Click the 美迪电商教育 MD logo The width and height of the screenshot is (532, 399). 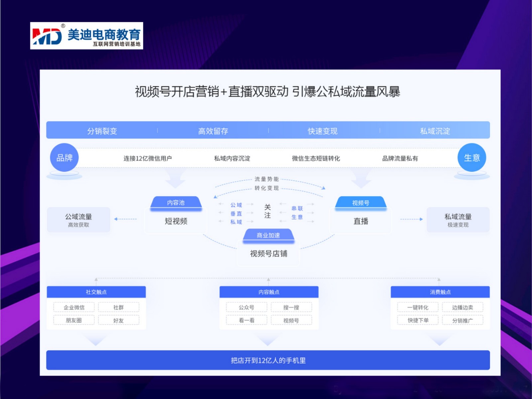[x=86, y=36]
